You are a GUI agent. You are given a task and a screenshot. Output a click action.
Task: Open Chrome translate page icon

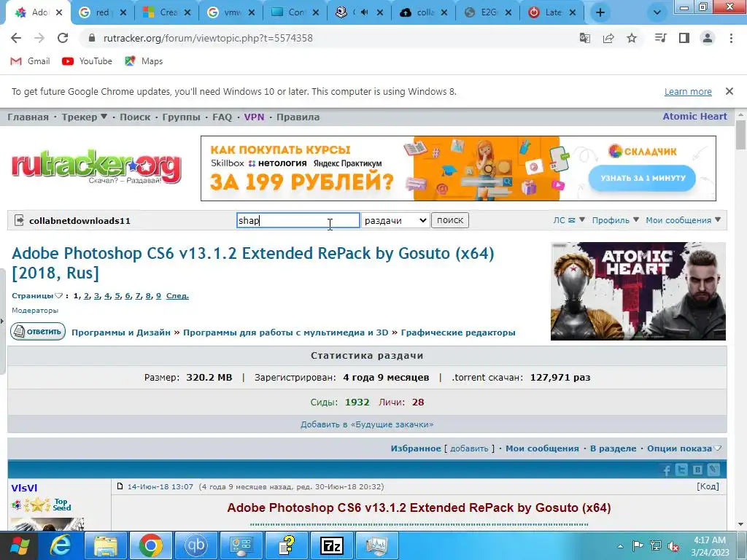pos(584,38)
